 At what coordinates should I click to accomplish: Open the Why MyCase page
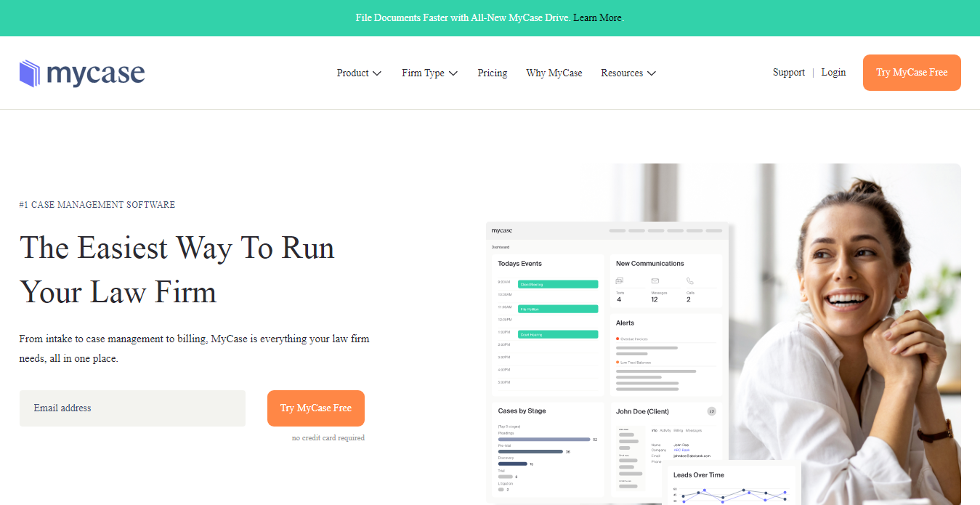554,73
